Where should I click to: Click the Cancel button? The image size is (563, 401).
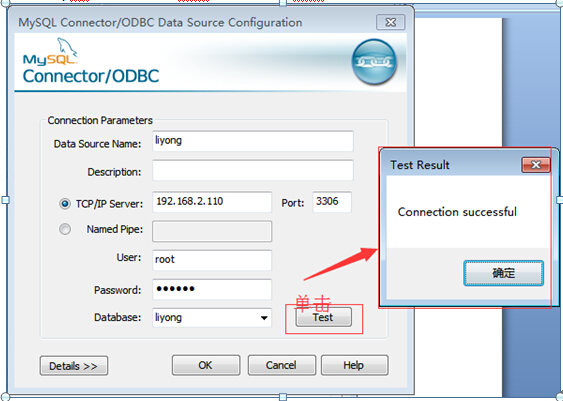coord(282,365)
